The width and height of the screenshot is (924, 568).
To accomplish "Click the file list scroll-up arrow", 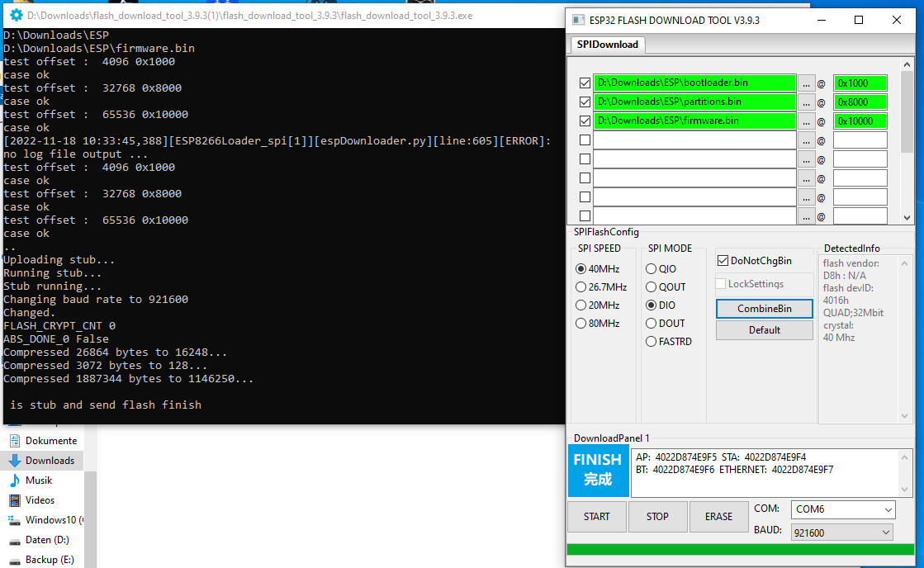I will 907,65.
